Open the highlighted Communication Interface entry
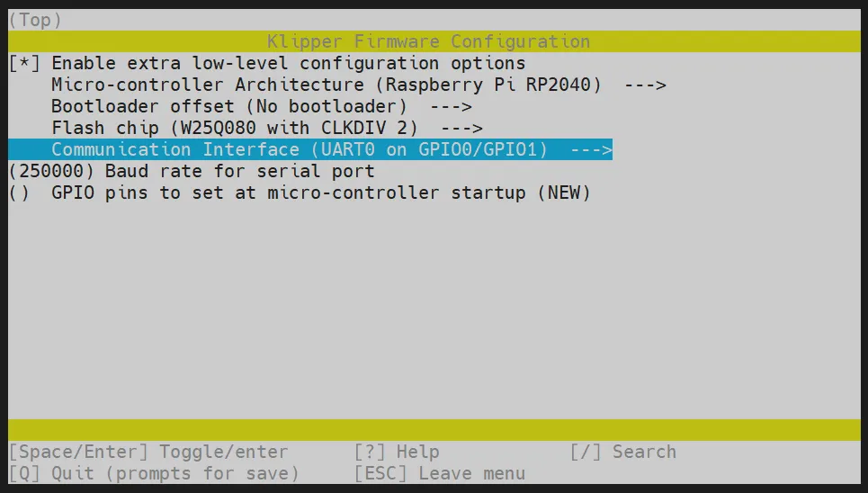The width and height of the screenshot is (868, 493). click(299, 150)
